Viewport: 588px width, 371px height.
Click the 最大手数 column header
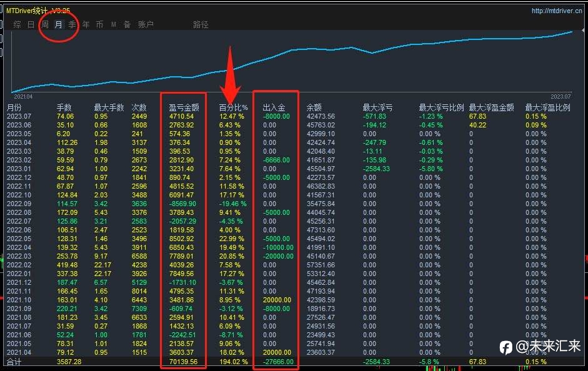coord(109,107)
